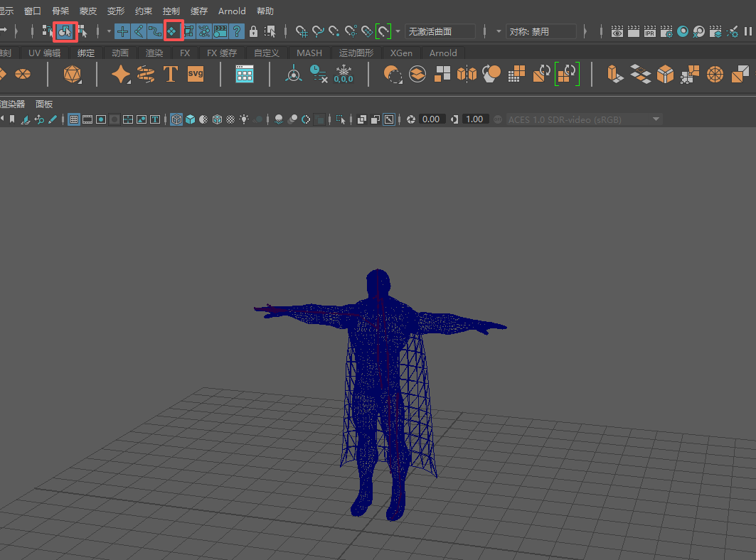The image size is (756, 560).
Task: Switch to 绑定 rigging shelf tab
Action: pos(86,53)
